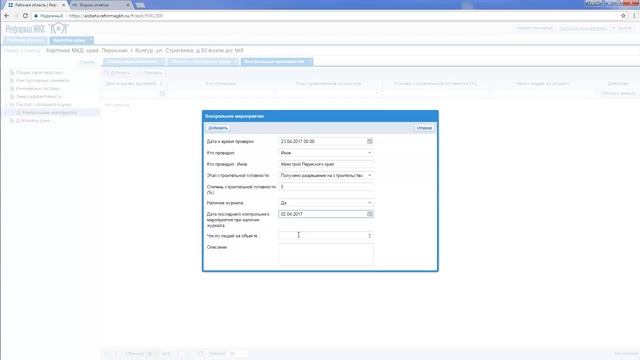
Task: Select Конструктивные элементы in the left tree
Action: tap(42, 80)
